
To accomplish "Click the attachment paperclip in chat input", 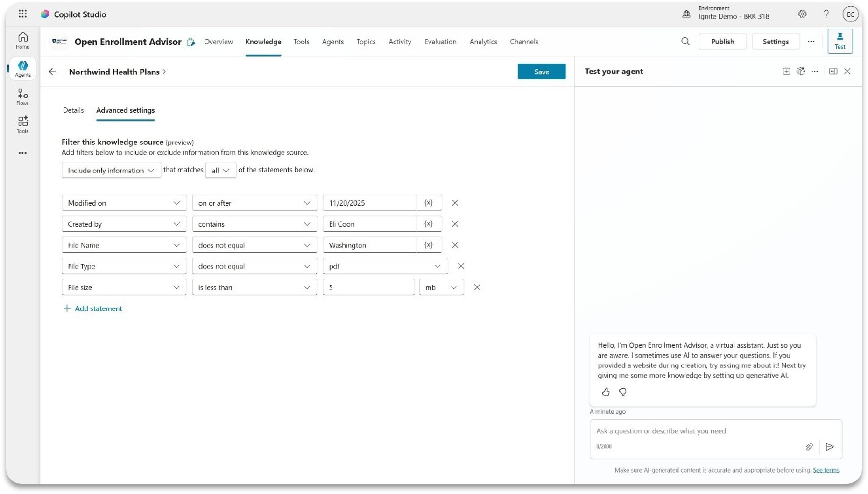I will 810,447.
